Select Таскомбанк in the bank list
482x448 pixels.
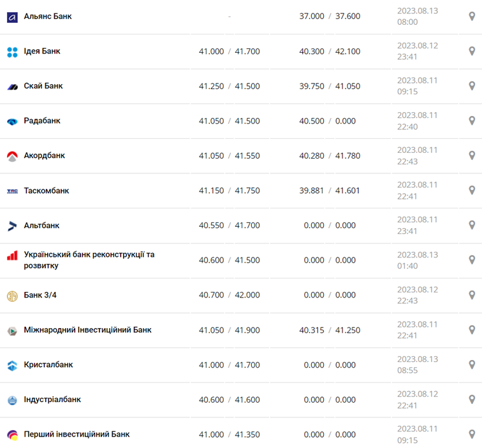point(46,191)
